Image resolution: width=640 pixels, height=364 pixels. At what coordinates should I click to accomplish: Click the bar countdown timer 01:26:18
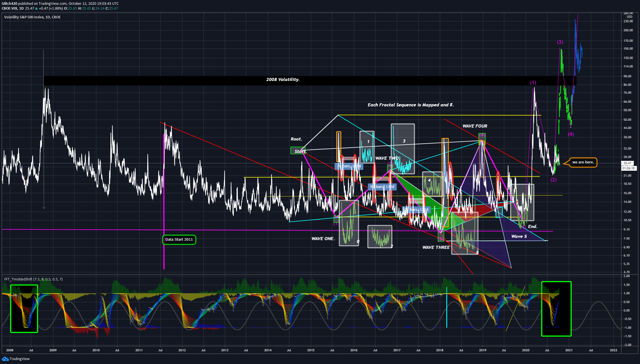pos(628,168)
